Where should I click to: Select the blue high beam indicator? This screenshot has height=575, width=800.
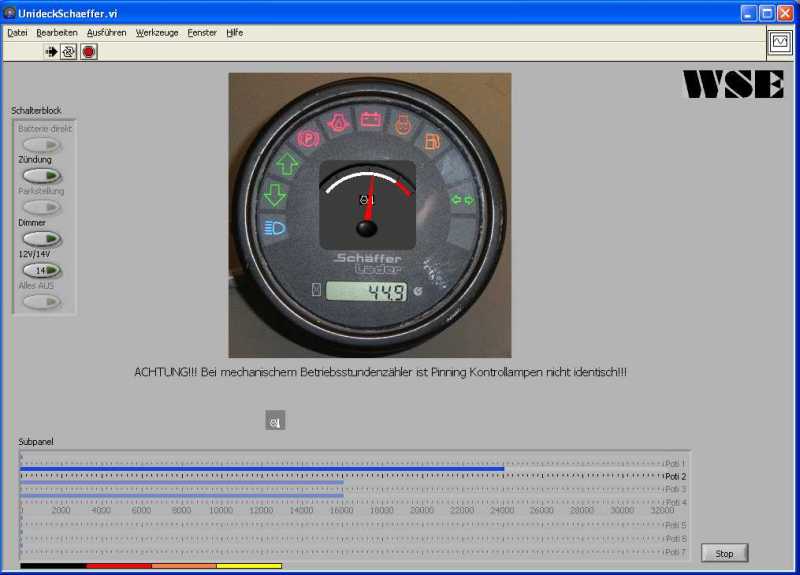coord(275,228)
